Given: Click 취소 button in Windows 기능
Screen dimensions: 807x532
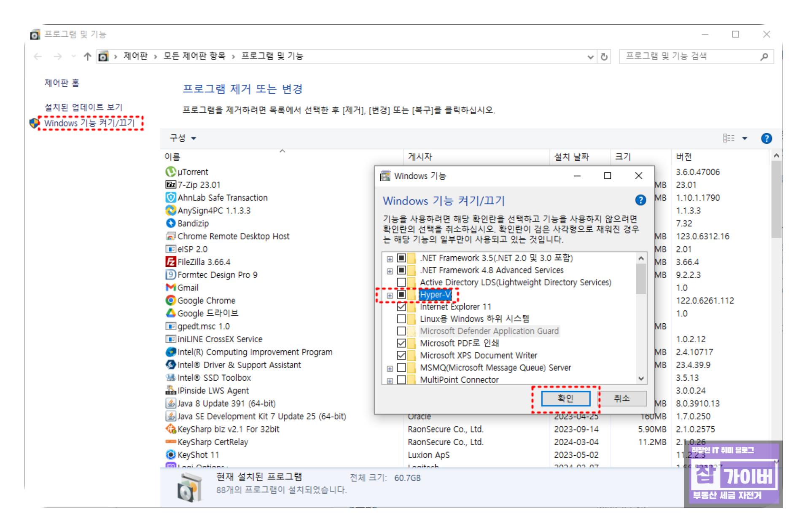Looking at the screenshot, I should tap(621, 398).
